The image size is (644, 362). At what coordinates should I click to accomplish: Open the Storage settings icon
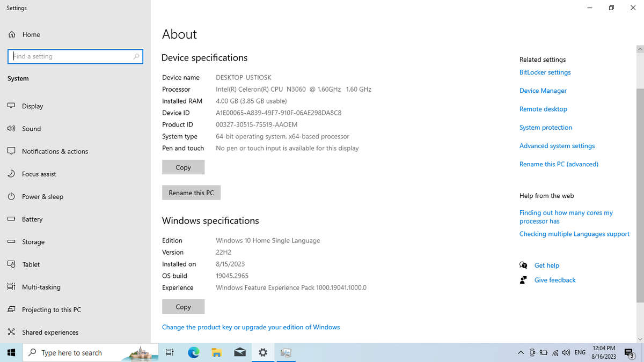12,241
